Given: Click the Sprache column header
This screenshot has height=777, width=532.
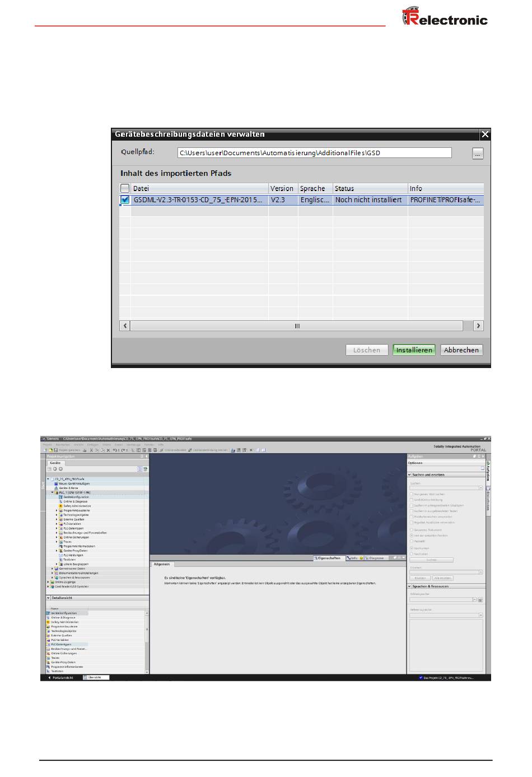Looking at the screenshot, I should pos(315,188).
